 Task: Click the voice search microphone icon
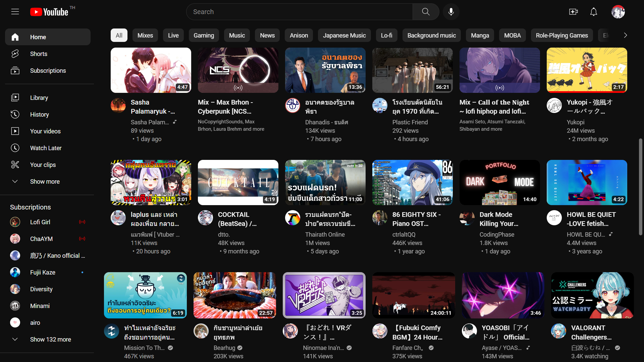click(x=451, y=12)
